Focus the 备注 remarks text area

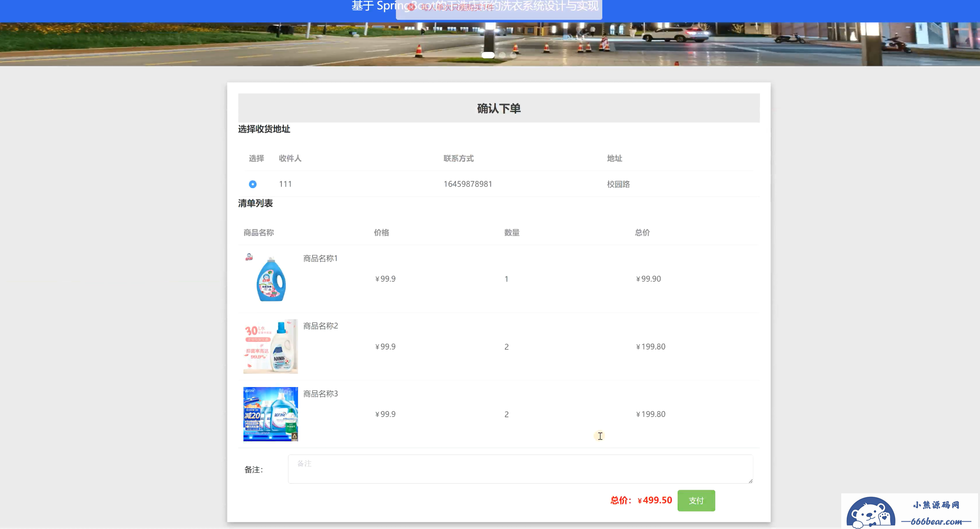(520, 469)
